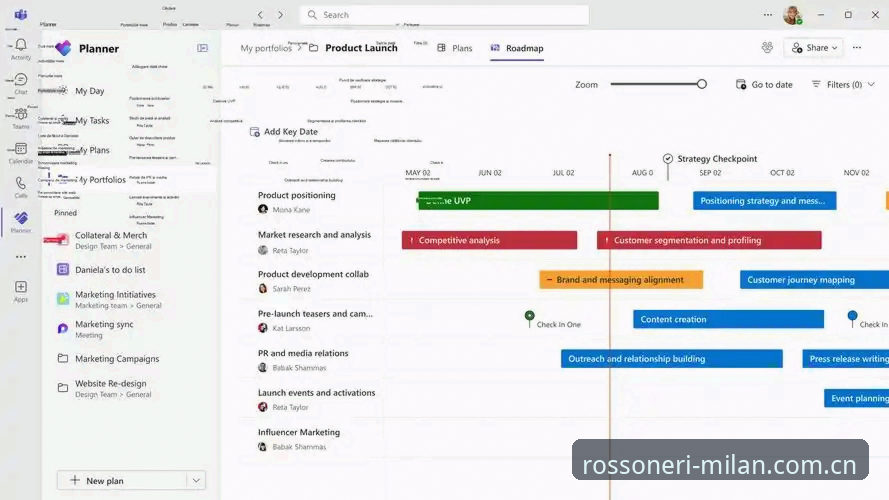Click the Marketing Initiatives plan icon
Image resolution: width=889 pixels, height=500 pixels.
click(x=62, y=299)
